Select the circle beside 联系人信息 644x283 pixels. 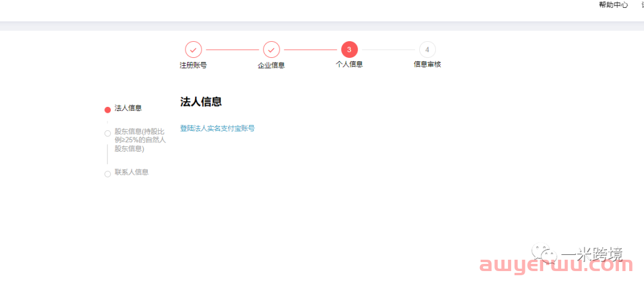point(107,174)
